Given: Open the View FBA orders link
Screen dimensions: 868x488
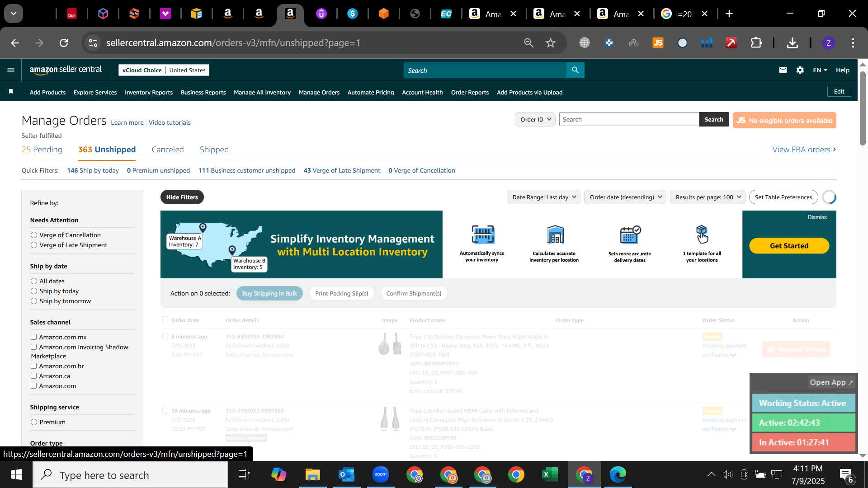Looking at the screenshot, I should [804, 150].
